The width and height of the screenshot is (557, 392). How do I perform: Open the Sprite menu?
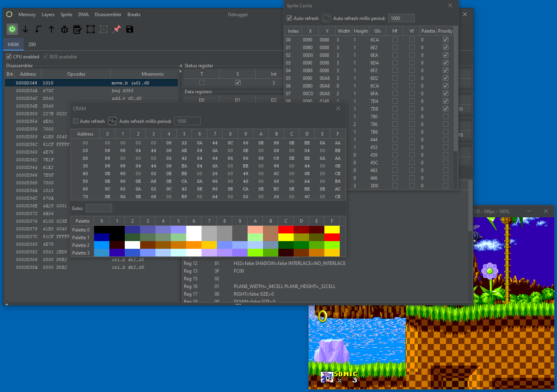(x=66, y=14)
